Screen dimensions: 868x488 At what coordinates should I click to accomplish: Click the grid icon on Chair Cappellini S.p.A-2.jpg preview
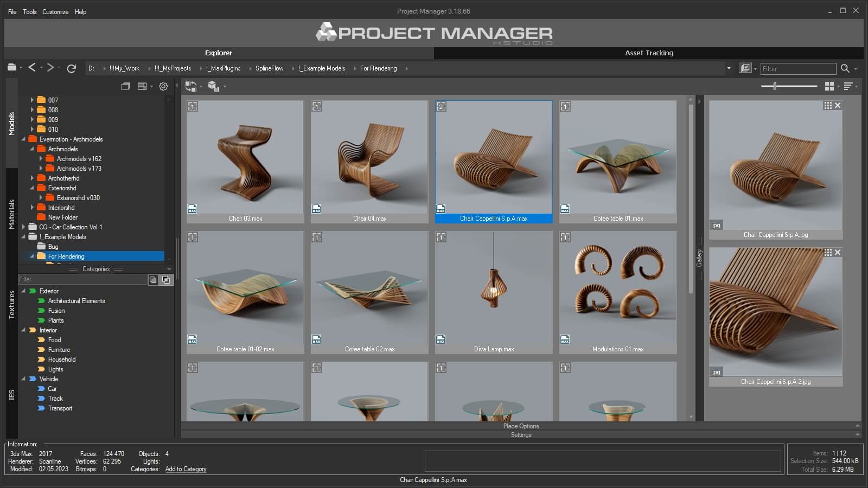(x=828, y=253)
